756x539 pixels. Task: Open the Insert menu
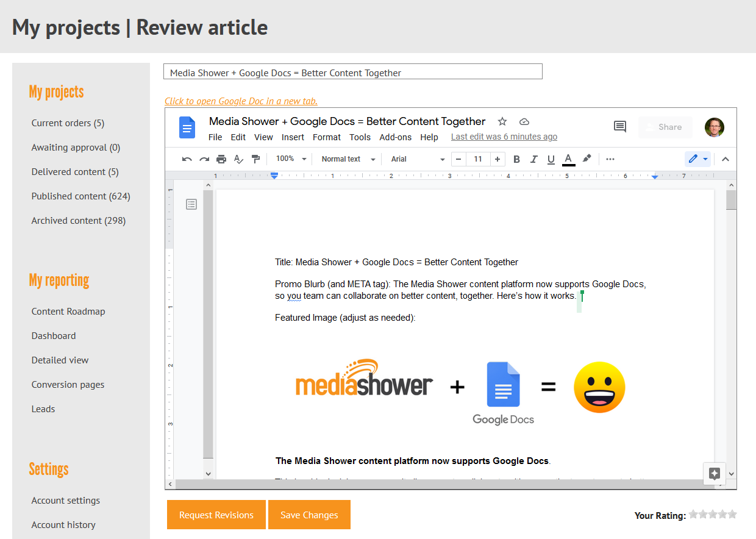[293, 137]
